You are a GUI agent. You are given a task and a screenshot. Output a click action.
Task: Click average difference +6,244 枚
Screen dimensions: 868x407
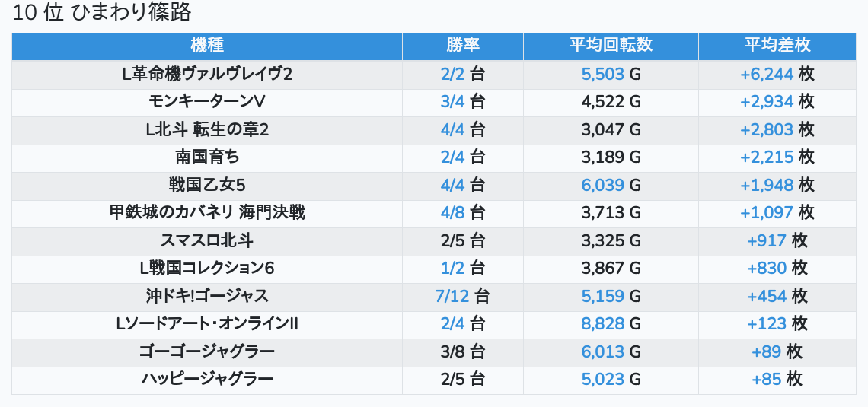point(777,74)
